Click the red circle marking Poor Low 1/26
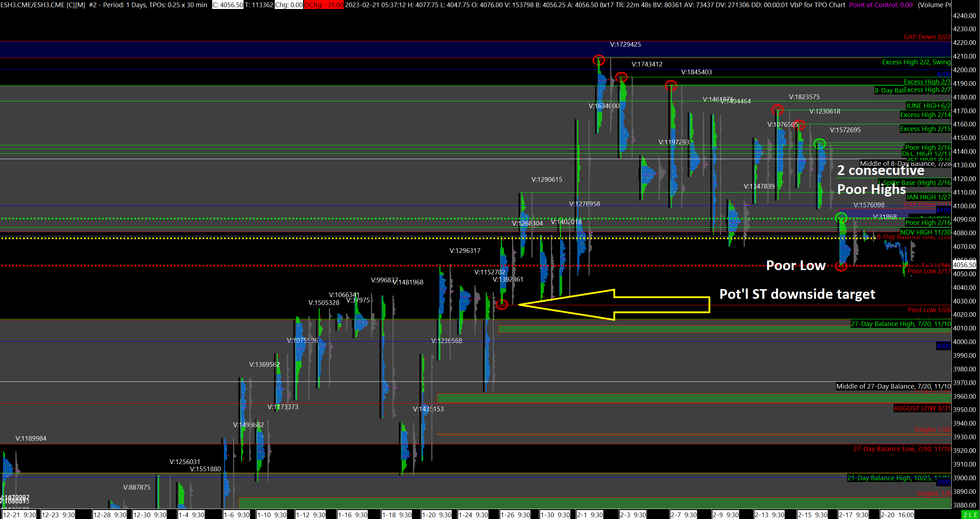Viewport: 980px width, 519px height. click(x=502, y=305)
